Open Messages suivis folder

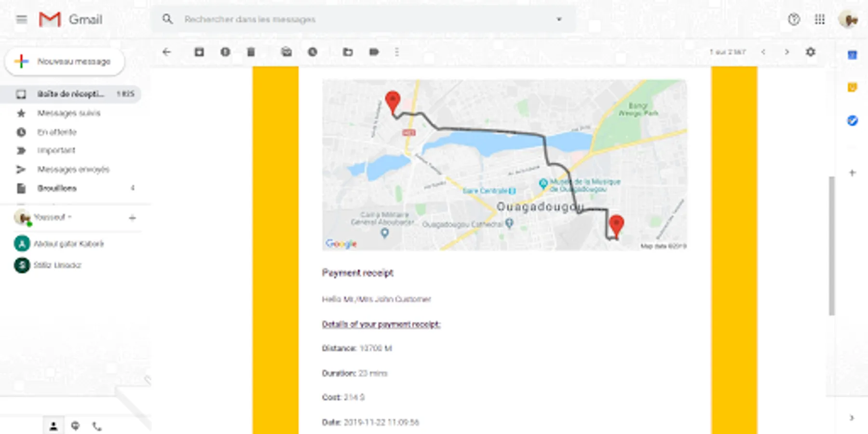point(70,113)
